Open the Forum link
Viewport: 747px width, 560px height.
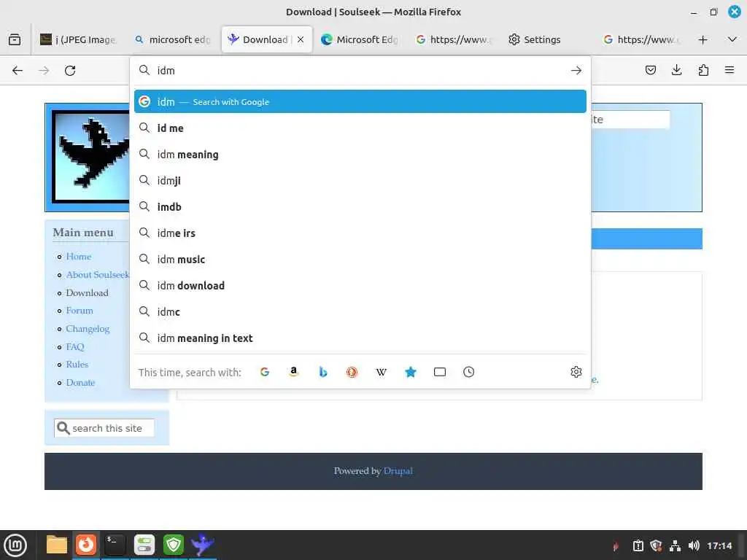point(80,311)
